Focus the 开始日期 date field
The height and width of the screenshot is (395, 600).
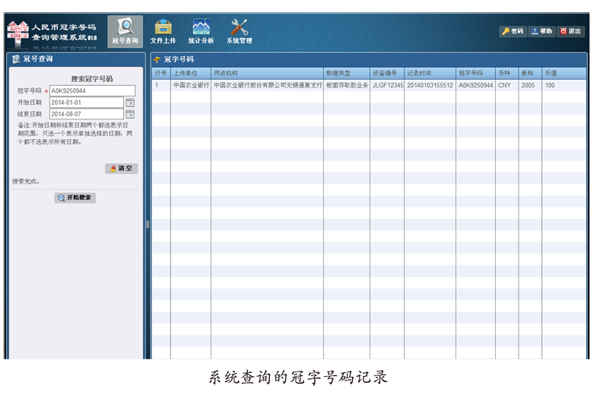(x=86, y=102)
